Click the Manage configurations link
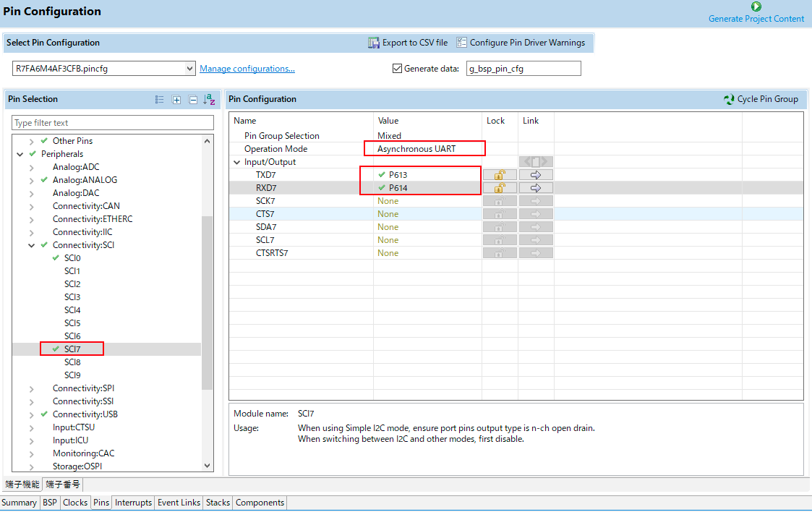Image resolution: width=812 pixels, height=512 pixels. [247, 69]
